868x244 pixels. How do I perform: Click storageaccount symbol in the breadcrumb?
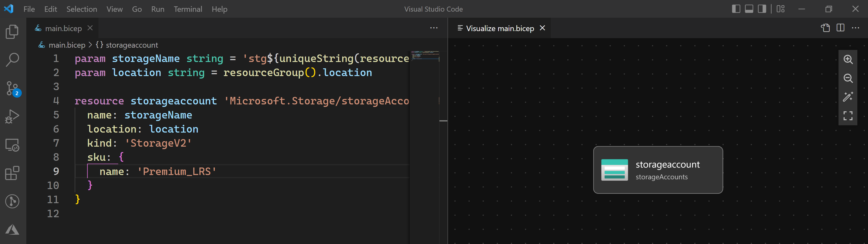[132, 45]
